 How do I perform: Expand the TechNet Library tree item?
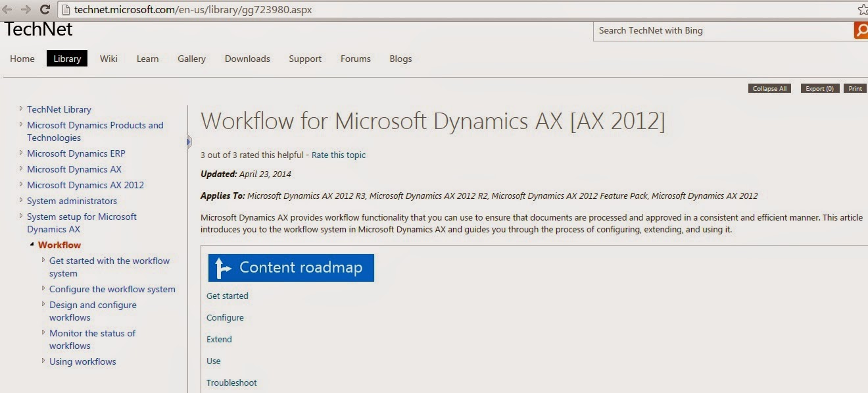pyautogui.click(x=22, y=109)
